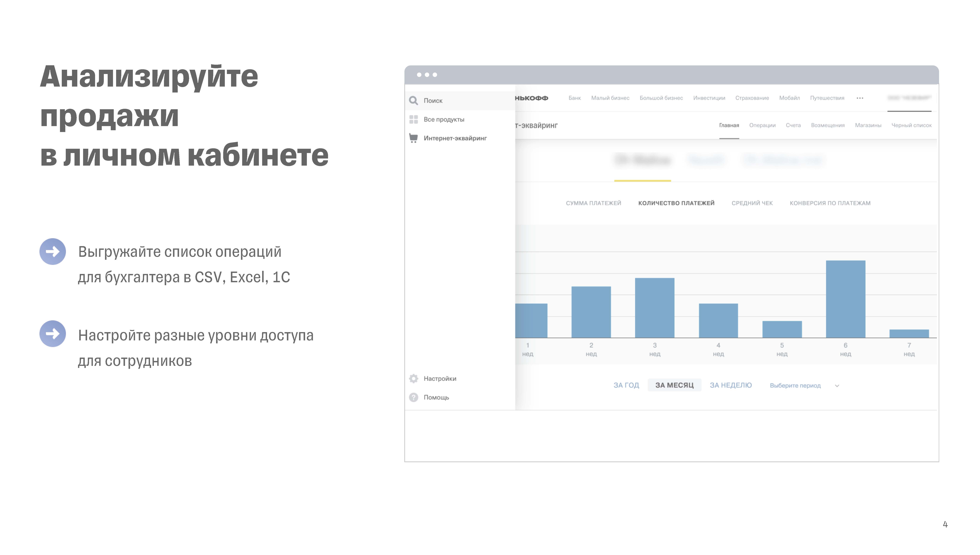The width and height of the screenshot is (980, 555).
Task: Open Помощь in the sidebar
Action: tap(436, 397)
